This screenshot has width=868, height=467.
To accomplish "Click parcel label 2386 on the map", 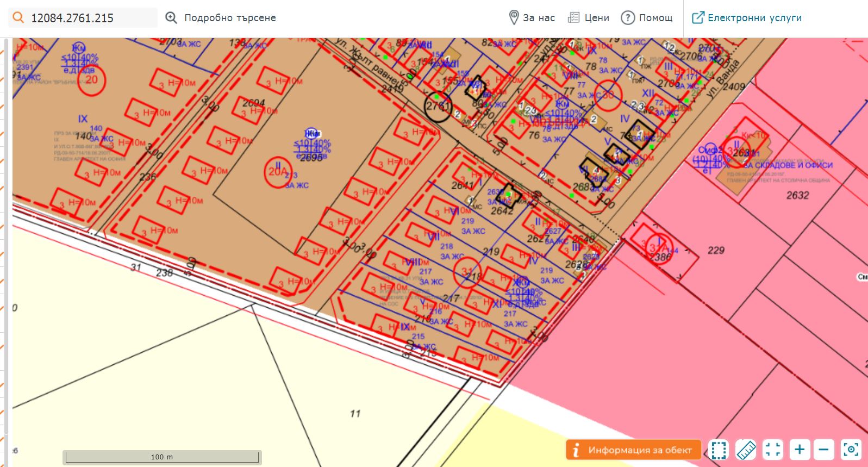I will pos(660,258).
